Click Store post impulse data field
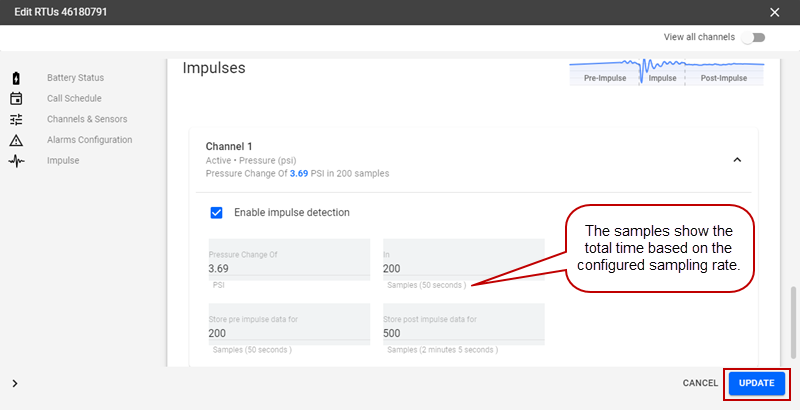This screenshot has width=800, height=410. (463, 333)
